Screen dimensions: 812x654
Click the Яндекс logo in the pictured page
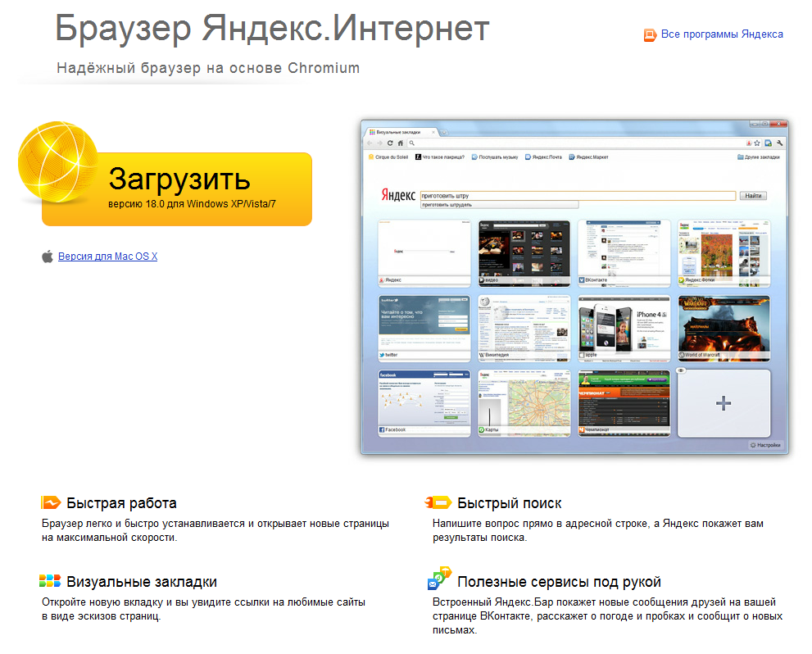[x=398, y=195]
